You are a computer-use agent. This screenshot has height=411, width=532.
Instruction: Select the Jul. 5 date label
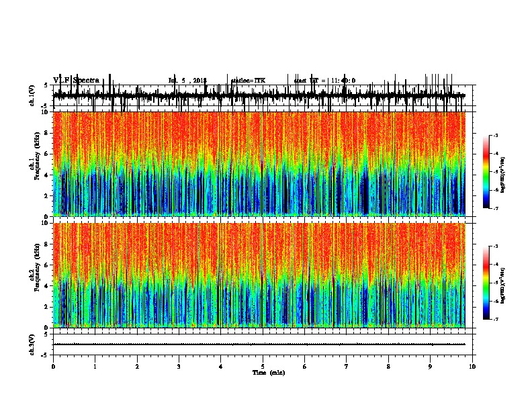(x=187, y=81)
